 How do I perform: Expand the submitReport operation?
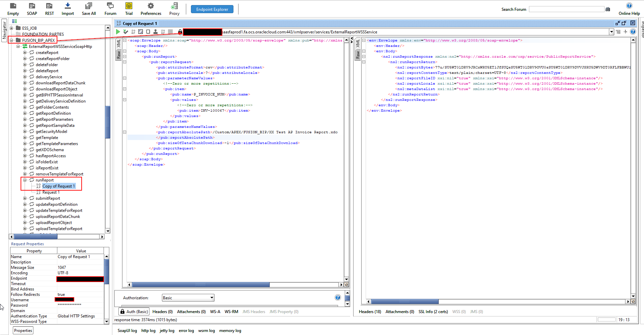point(25,198)
